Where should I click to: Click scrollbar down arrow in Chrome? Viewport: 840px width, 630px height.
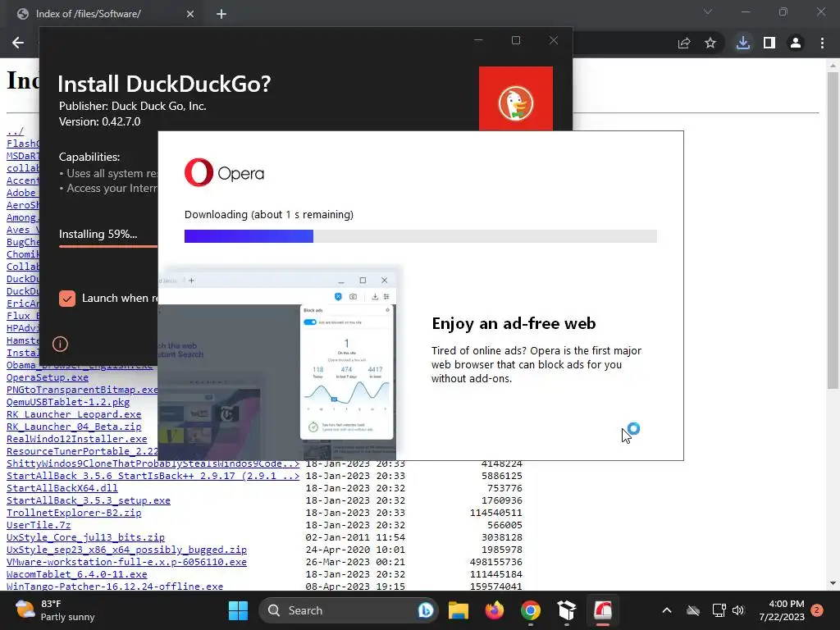833,583
